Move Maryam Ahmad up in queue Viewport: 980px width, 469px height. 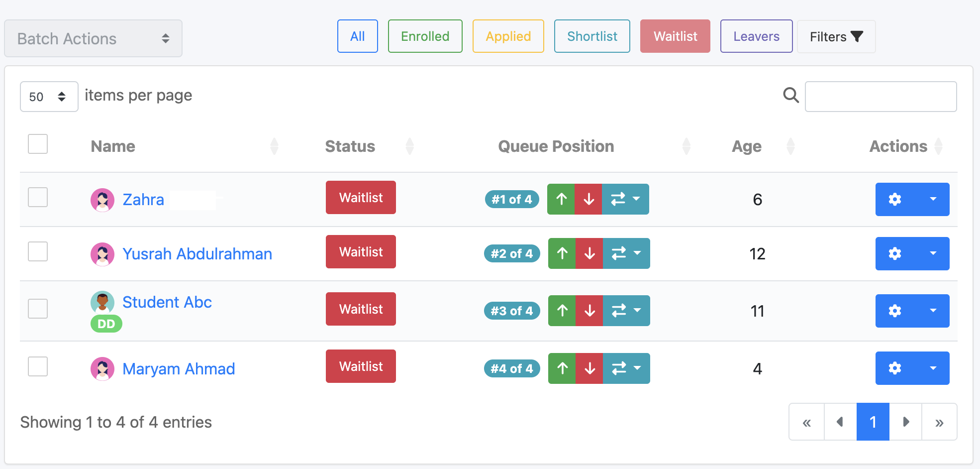tap(562, 368)
